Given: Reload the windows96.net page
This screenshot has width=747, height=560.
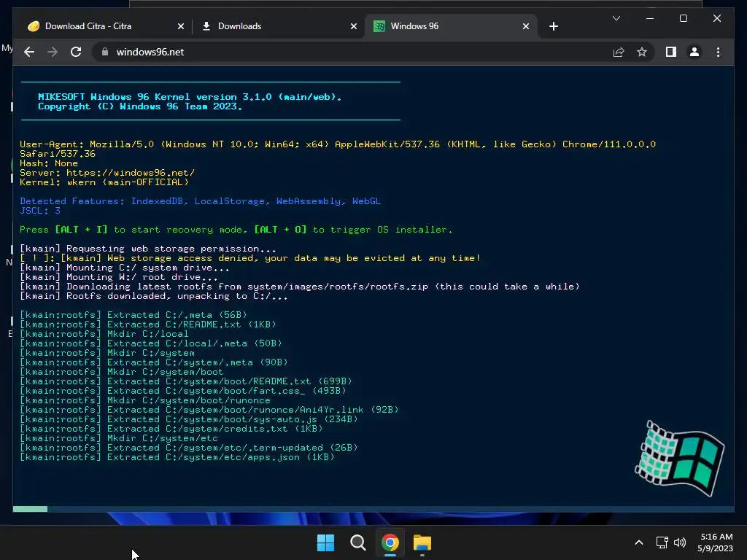Looking at the screenshot, I should [76, 52].
